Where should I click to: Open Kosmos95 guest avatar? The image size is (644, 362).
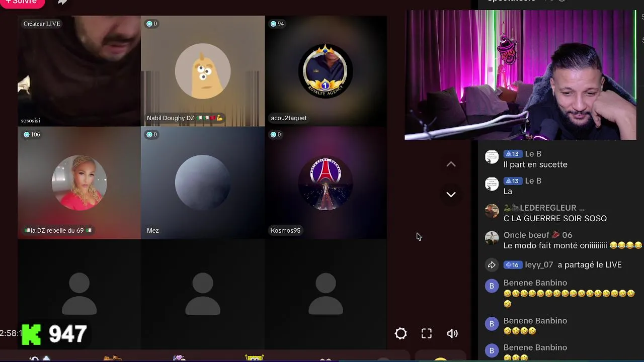[326, 183]
